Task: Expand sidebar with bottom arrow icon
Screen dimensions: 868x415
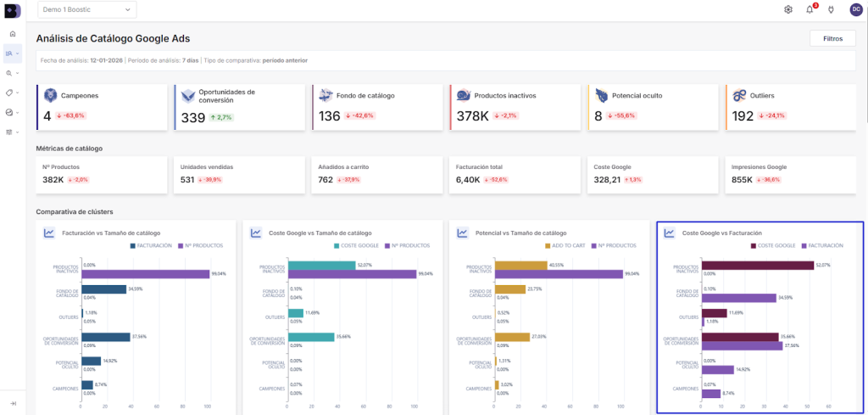Action: point(12,403)
